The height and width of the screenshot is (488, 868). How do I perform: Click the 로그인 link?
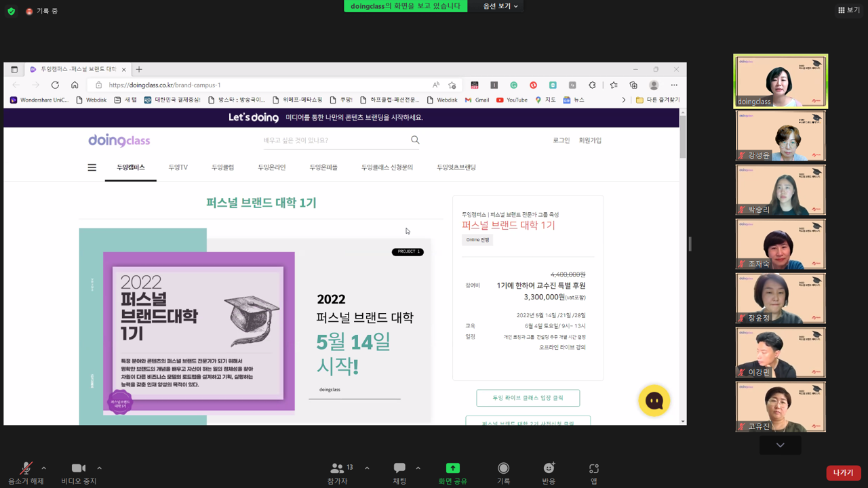(561, 140)
